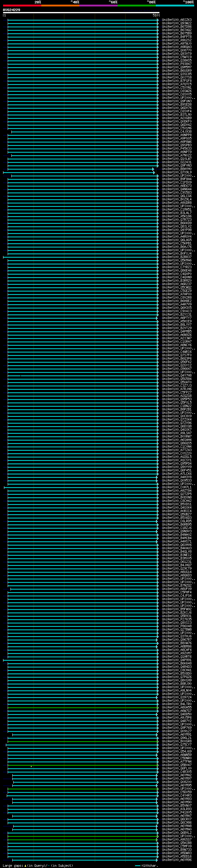Select the UniRef100_Q08770 entry

click(177, 50)
